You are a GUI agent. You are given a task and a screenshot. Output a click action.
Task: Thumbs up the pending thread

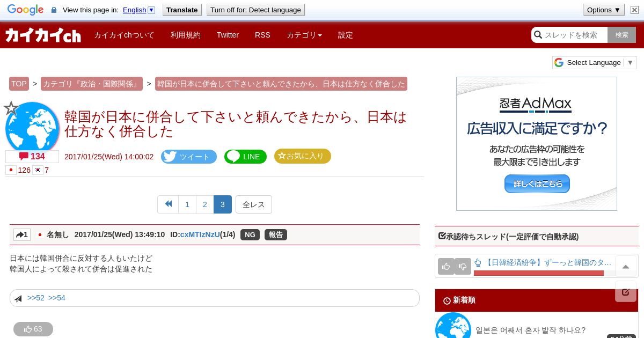[x=447, y=266]
